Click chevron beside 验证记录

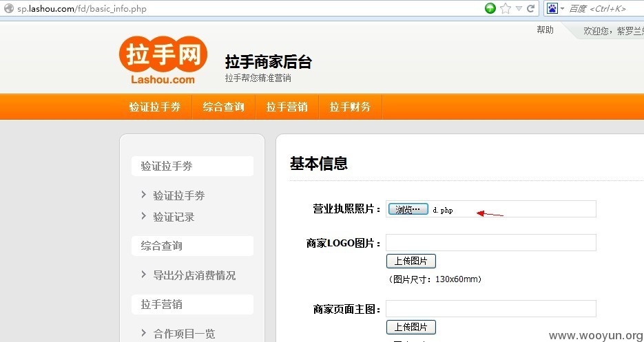pyautogui.click(x=144, y=216)
